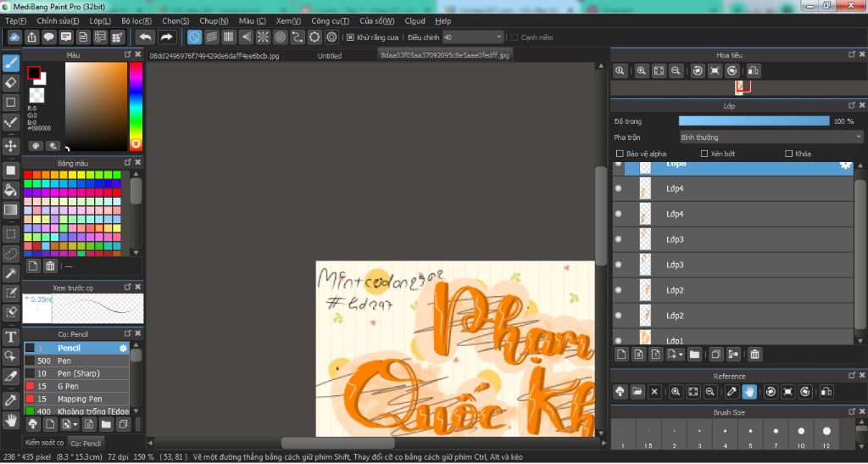Create a new layer folder
The image size is (868, 464).
pos(694,355)
